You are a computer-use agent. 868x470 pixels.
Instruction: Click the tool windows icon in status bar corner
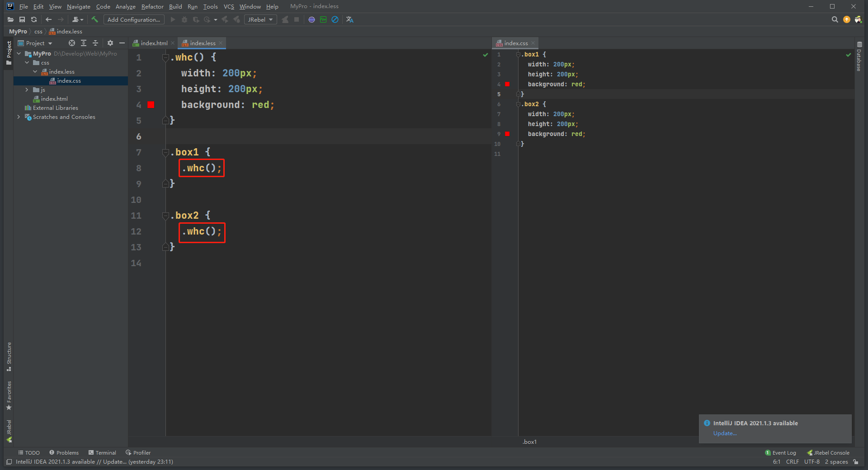click(x=9, y=462)
